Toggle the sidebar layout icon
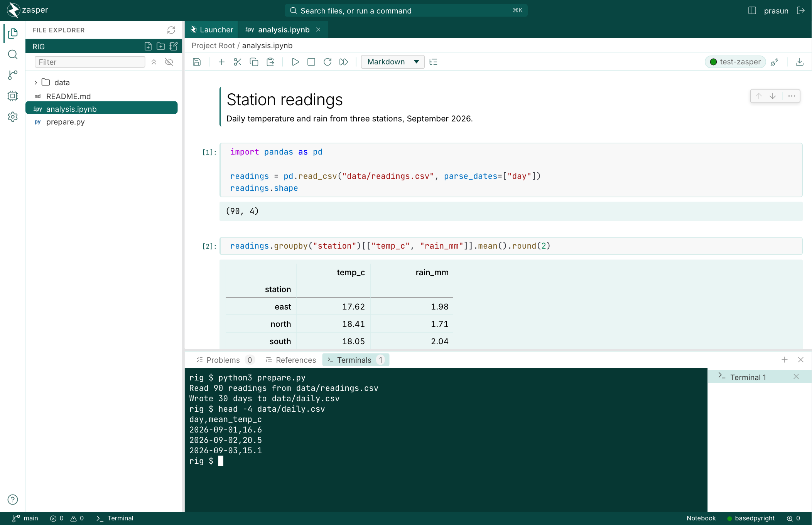The width and height of the screenshot is (812, 525). 752,10
